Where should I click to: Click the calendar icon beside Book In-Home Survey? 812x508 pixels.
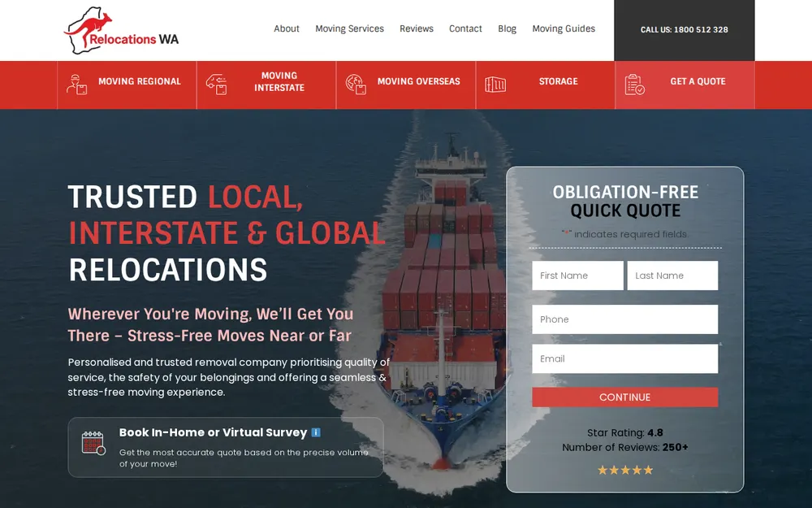(93, 443)
